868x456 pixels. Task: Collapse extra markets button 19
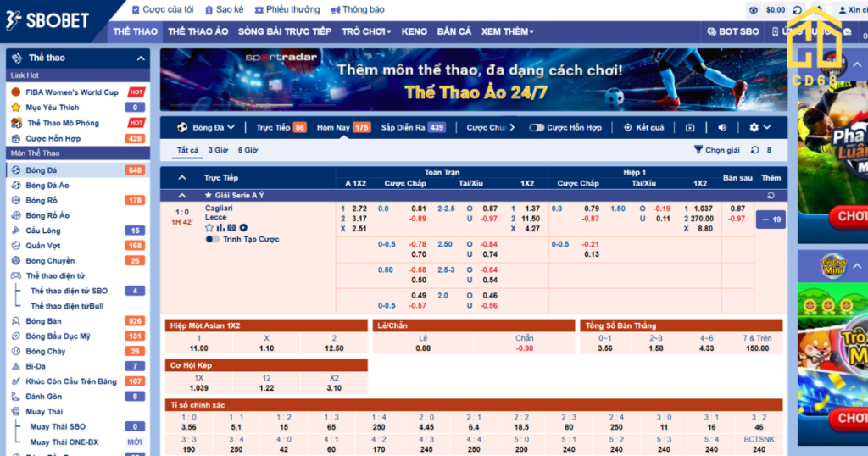pyautogui.click(x=771, y=220)
